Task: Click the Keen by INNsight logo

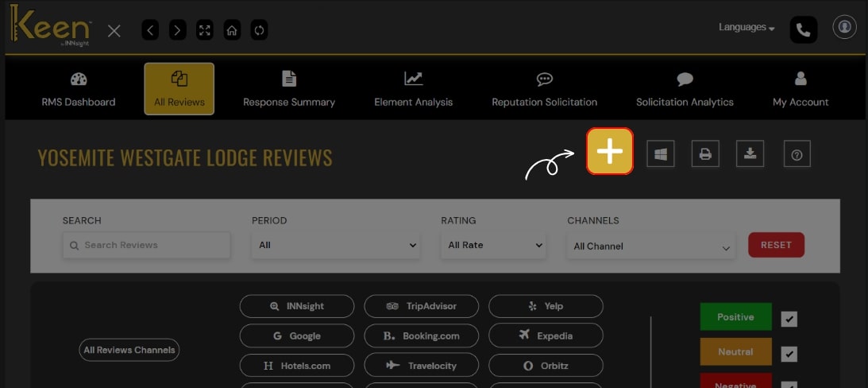Action: point(50,26)
